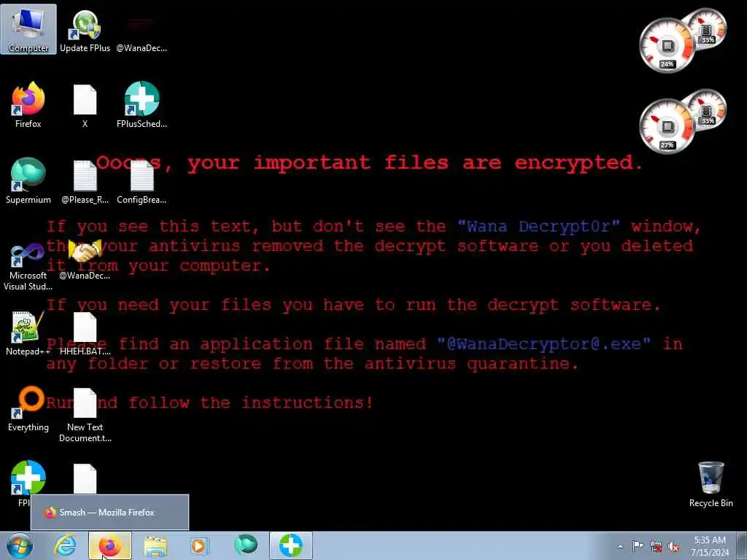Select the Firefox desktop shortcut

point(28,105)
